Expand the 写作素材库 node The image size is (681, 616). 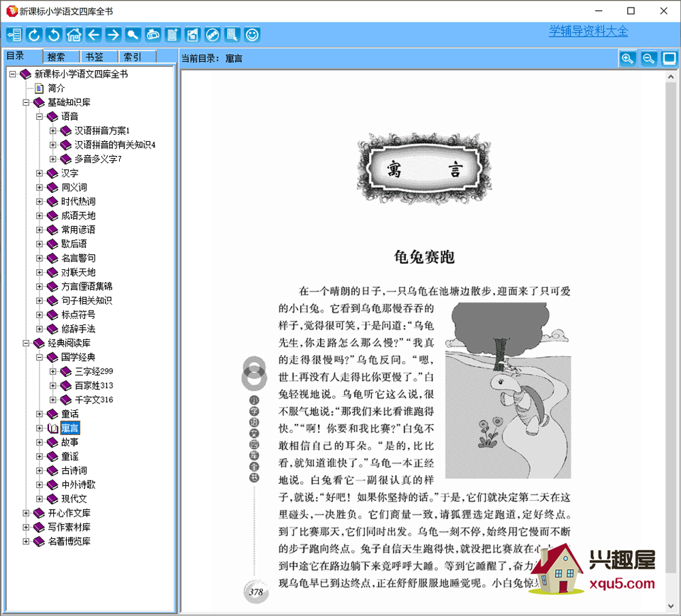click(x=26, y=527)
